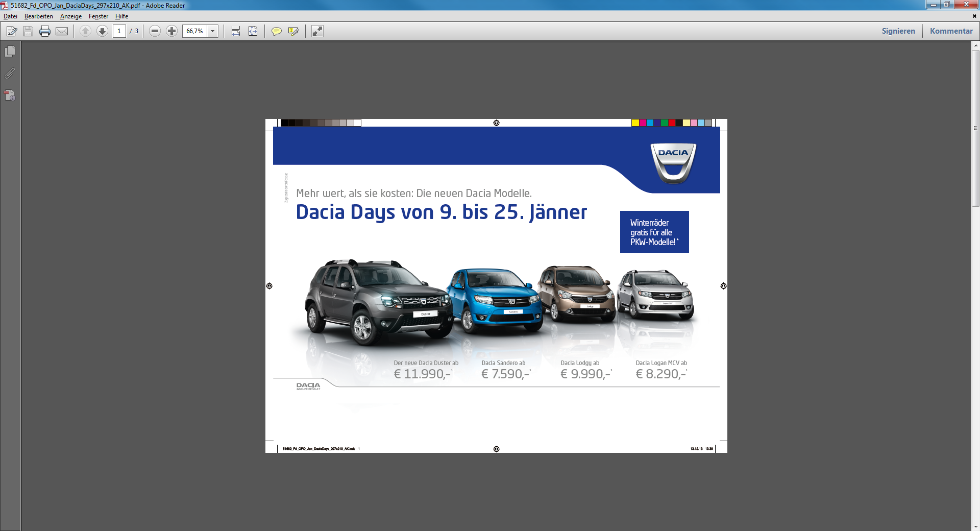This screenshot has width=980, height=531.
Task: Click the yellow color bar swatch
Action: [635, 123]
